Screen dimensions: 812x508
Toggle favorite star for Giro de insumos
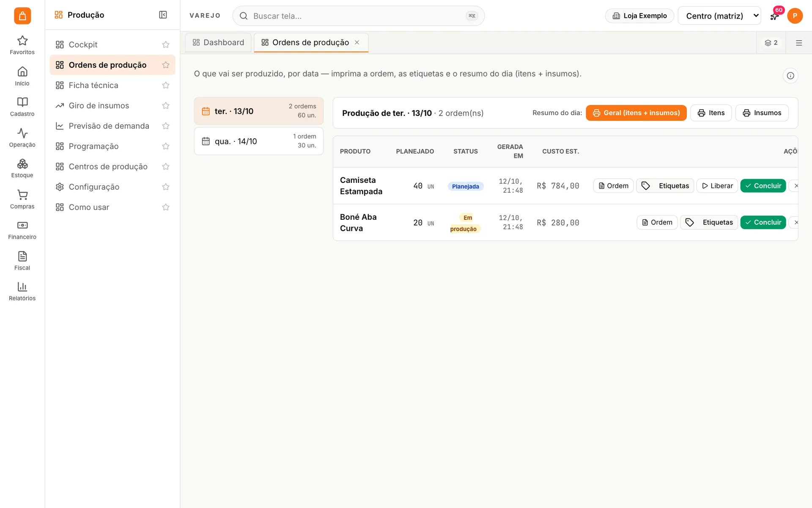(166, 105)
